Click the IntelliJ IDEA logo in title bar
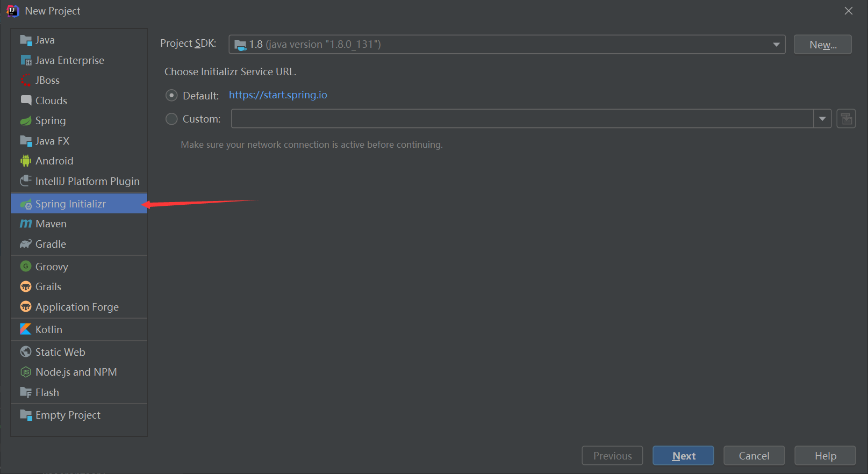Screen dimensions: 868x474 point(12,11)
